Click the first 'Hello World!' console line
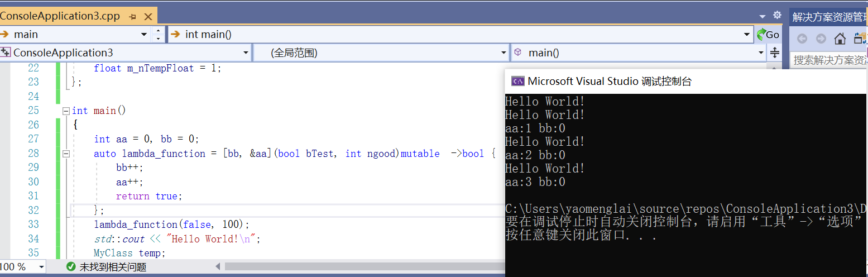868x277 pixels. pyautogui.click(x=545, y=102)
